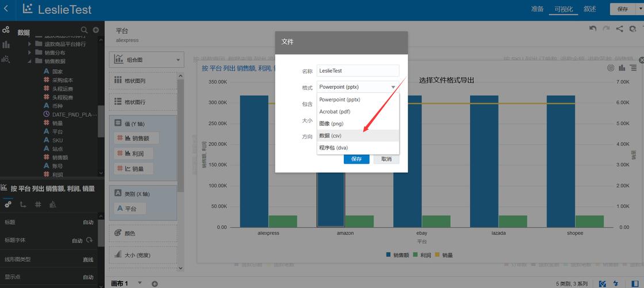Viewport: 644px width, 288px height.
Task: Expand the 销售分布 folder
Action: click(29, 52)
